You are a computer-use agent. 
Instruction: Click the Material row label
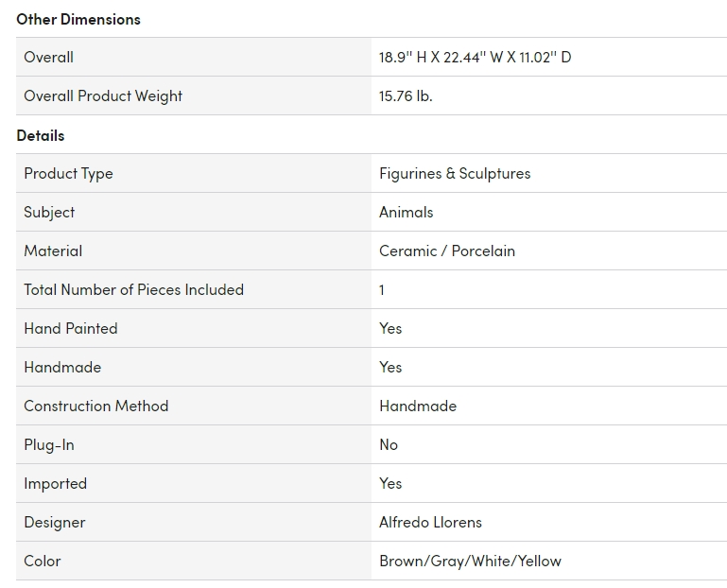point(53,251)
